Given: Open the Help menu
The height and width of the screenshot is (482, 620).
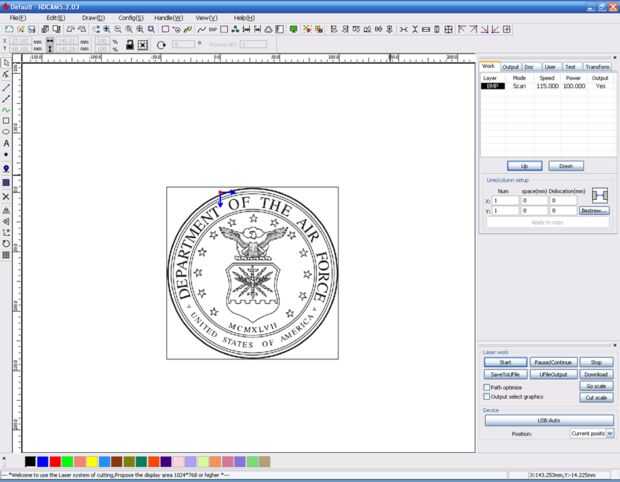Looking at the screenshot, I should [244, 18].
